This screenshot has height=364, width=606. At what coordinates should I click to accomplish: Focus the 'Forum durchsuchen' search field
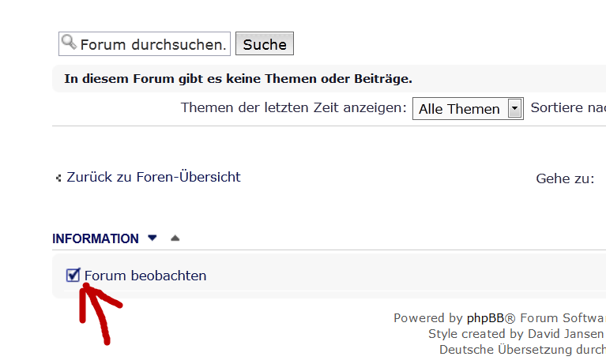click(153, 44)
